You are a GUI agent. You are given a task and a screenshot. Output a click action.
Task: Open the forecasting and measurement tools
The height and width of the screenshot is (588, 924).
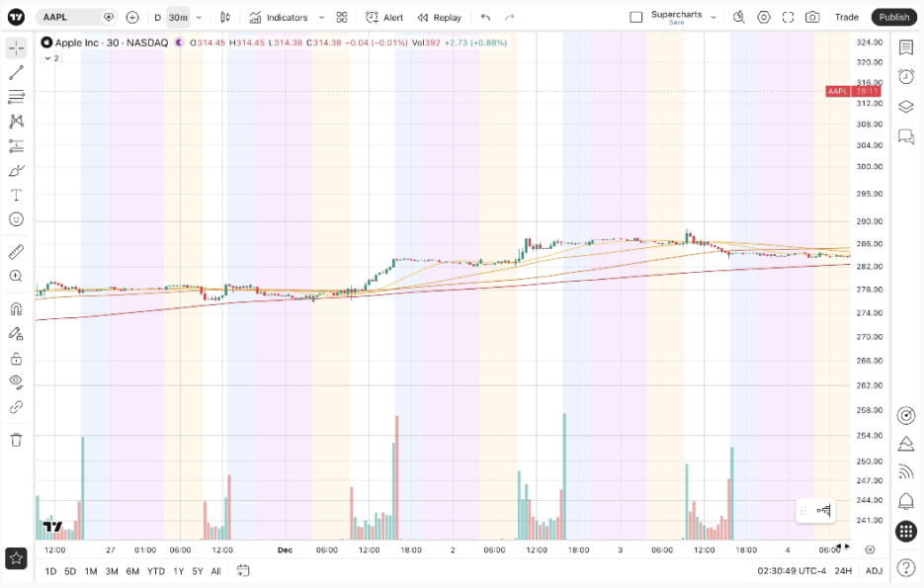tap(17, 145)
